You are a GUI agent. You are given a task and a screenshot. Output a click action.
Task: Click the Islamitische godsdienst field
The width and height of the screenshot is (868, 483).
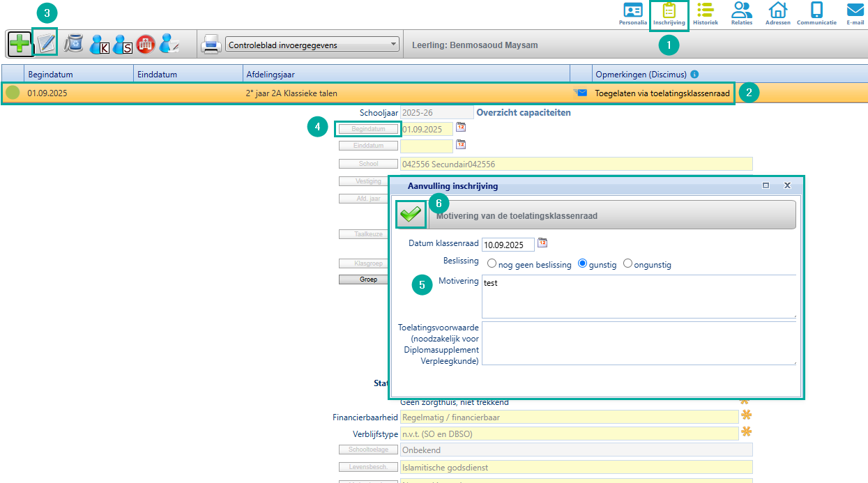tap(577, 467)
